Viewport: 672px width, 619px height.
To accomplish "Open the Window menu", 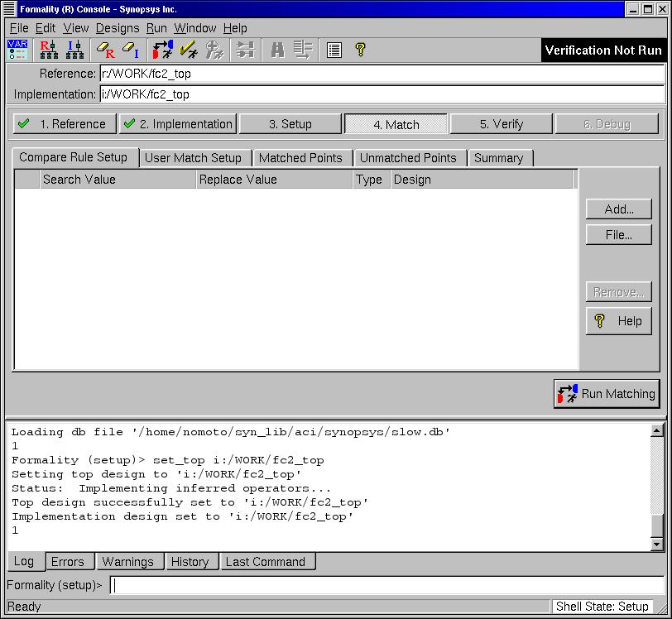I will click(x=195, y=28).
